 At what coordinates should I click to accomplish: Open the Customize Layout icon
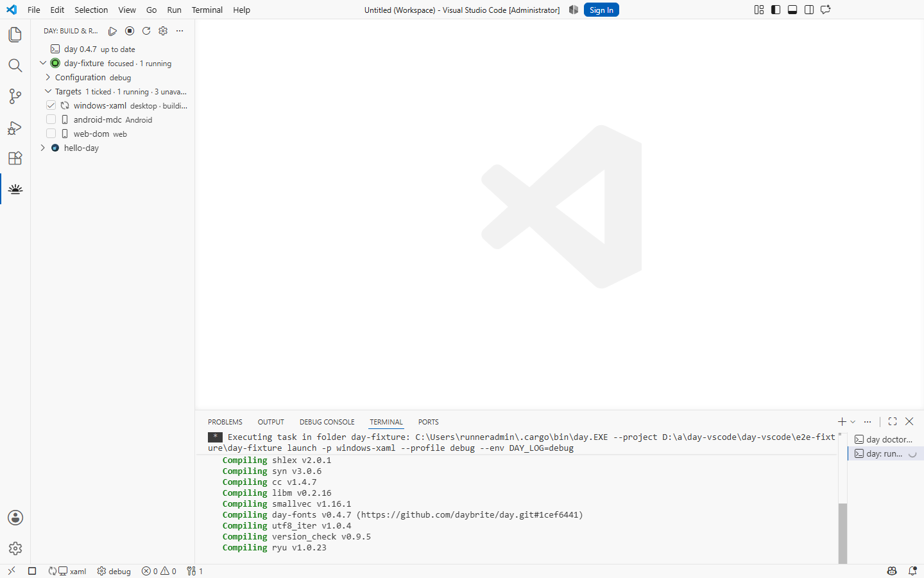point(759,10)
